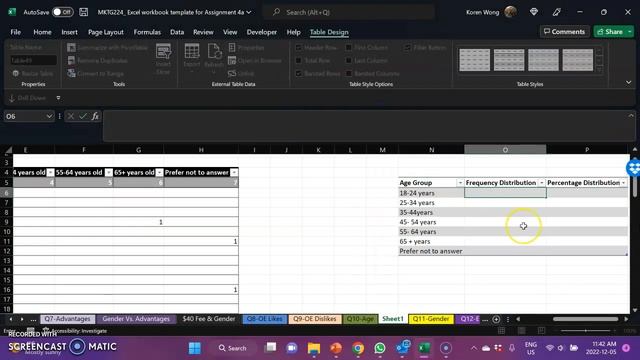The width and height of the screenshot is (640, 360).
Task: Open Excel from the taskbar
Action: pyautogui.click(x=424, y=348)
